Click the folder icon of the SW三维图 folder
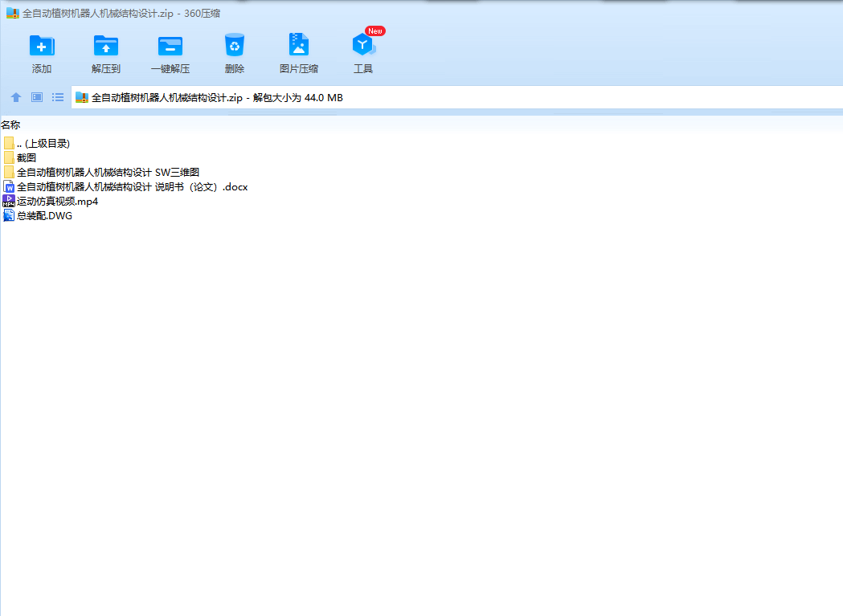This screenshot has width=843, height=616. click(x=9, y=172)
